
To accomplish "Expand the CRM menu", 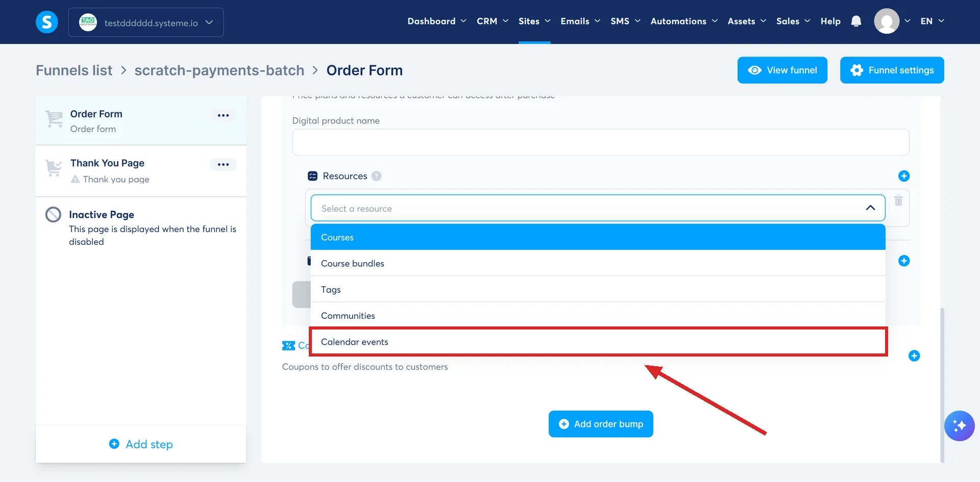I will coord(493,21).
